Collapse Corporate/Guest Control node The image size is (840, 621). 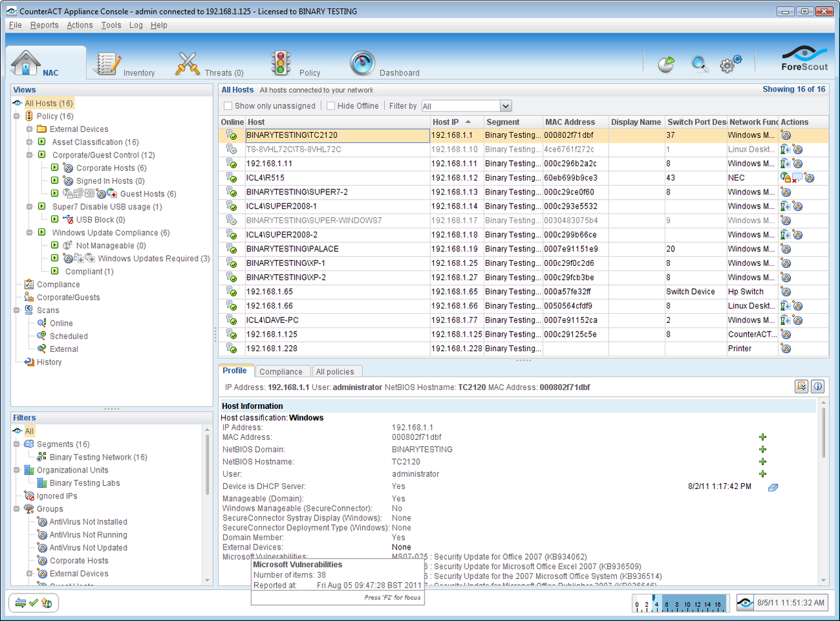30,155
